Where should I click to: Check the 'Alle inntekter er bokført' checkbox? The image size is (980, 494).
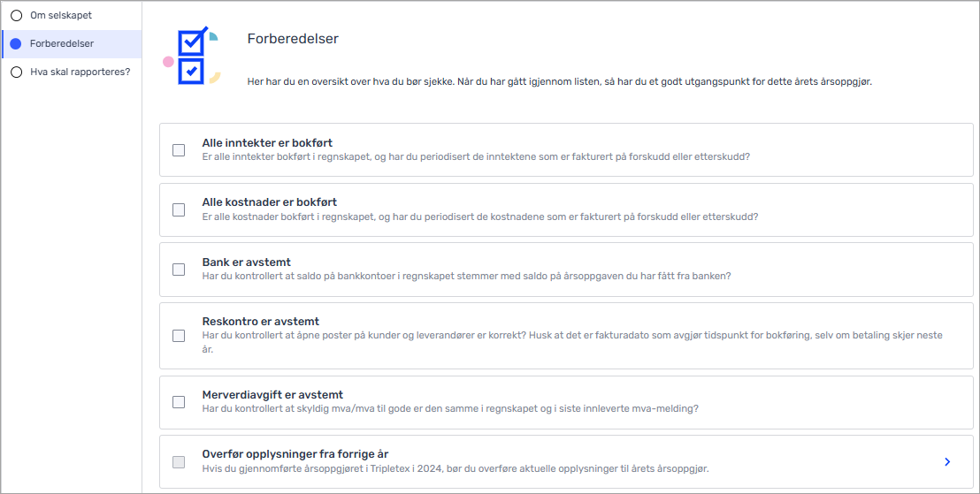point(179,150)
